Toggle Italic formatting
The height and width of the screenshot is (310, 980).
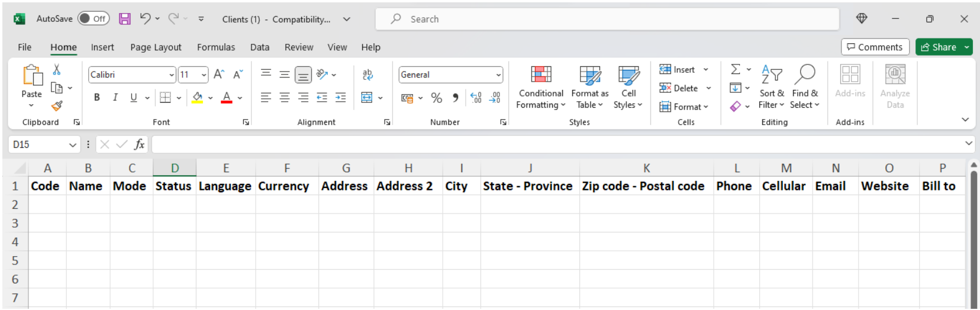click(x=115, y=98)
